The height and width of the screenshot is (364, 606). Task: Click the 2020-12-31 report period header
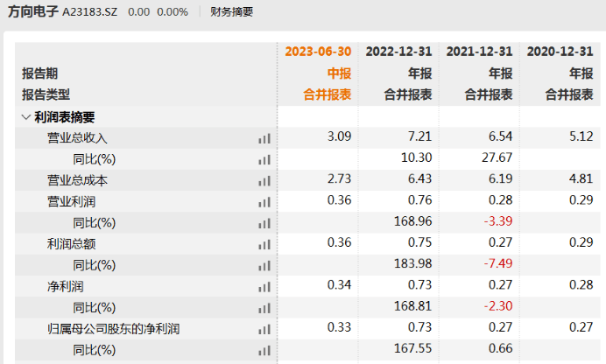tap(560, 52)
